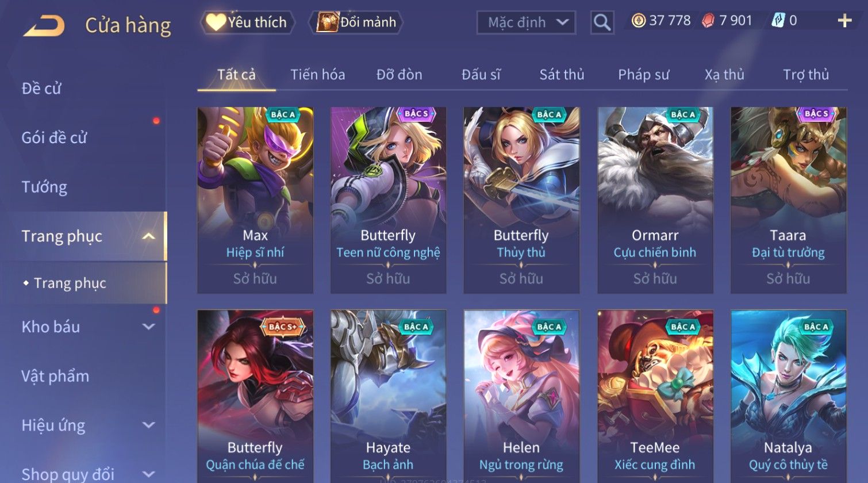Tap the gold coin balance icon
The width and height of the screenshot is (868, 483).
coord(638,21)
